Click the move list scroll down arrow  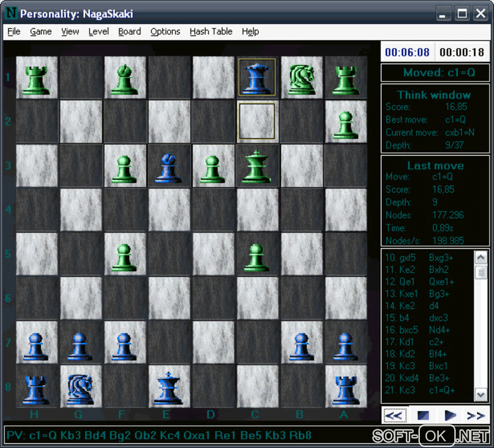coord(481,394)
